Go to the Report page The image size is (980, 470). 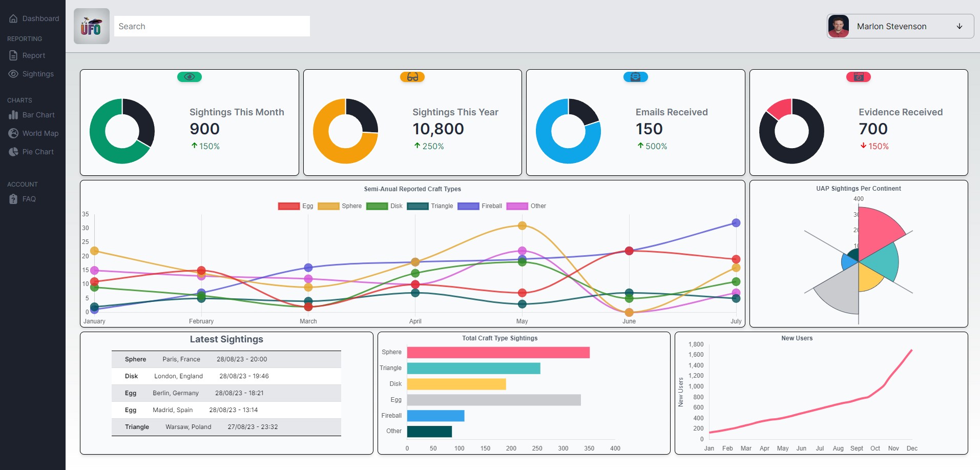tap(33, 55)
